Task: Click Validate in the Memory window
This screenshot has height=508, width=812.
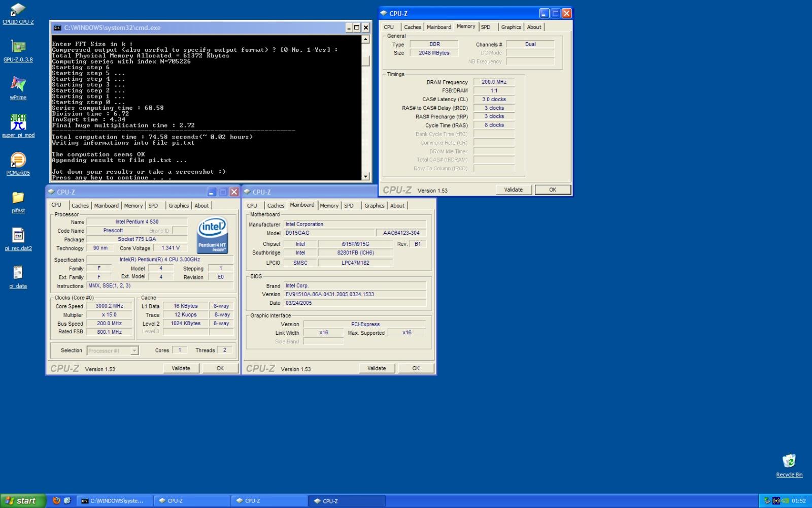Action: pos(514,190)
